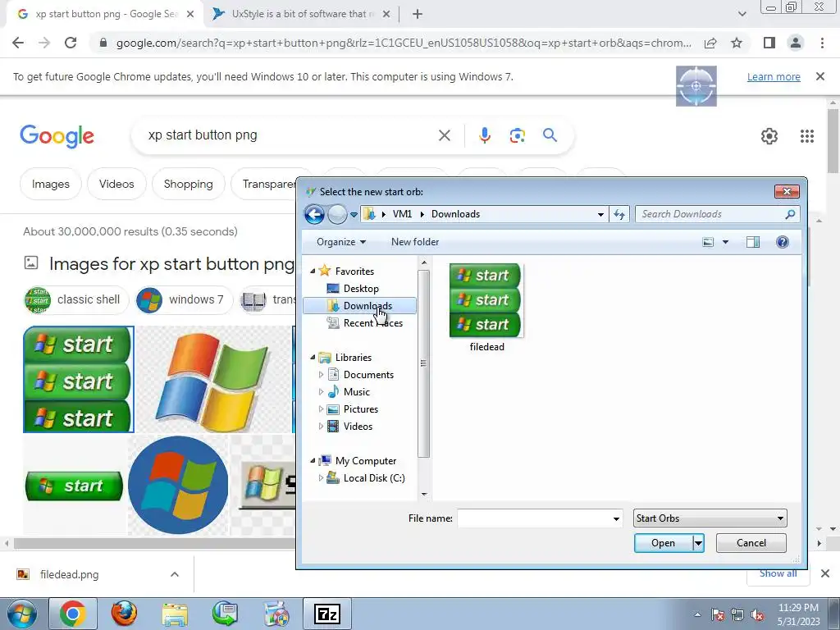The height and width of the screenshot is (630, 840).
Task: Open Firefox from the taskbar
Action: 125,614
